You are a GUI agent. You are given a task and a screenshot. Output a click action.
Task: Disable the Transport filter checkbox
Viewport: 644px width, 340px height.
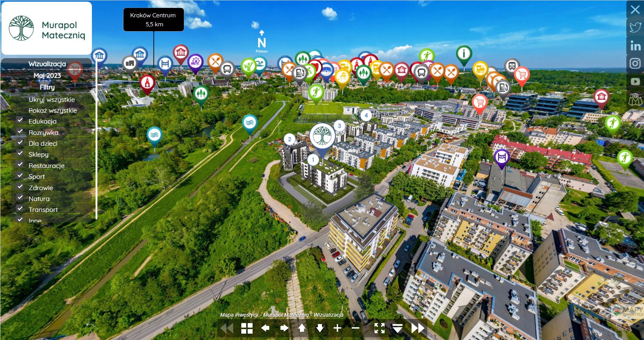pyautogui.click(x=20, y=209)
